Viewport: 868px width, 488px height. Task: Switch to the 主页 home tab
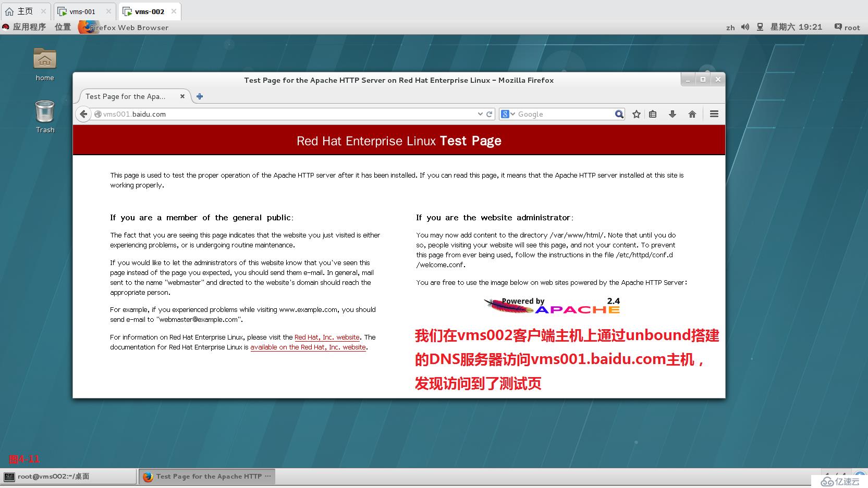25,11
